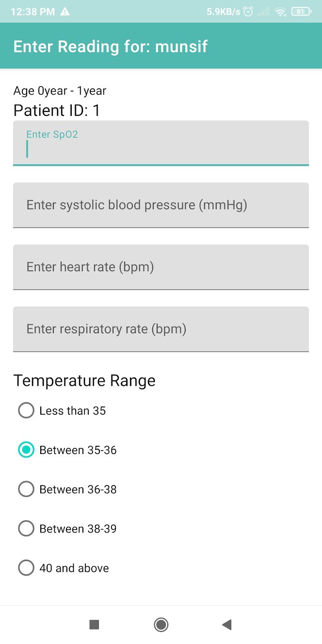Tap the battery level indicator
322x644 pixels.
(301, 12)
